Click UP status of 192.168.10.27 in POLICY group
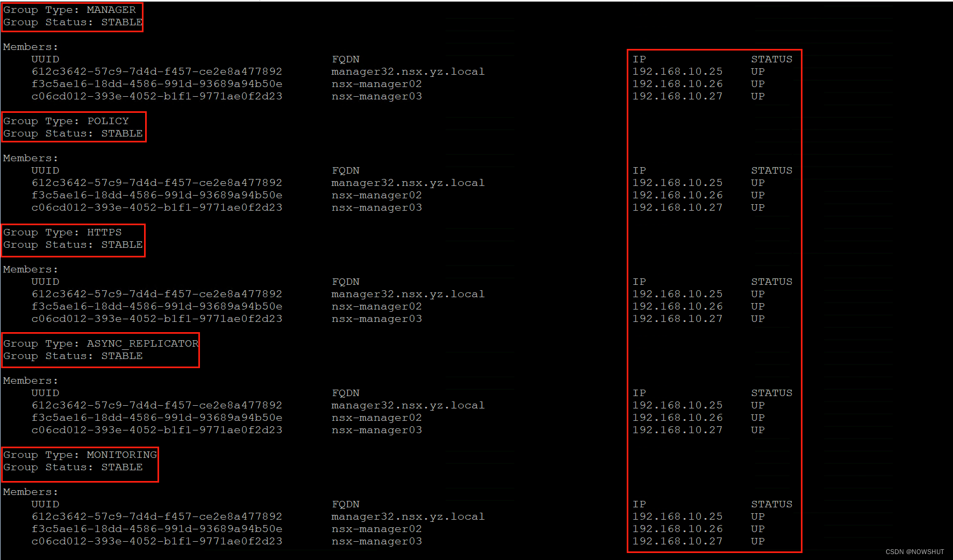 tap(758, 207)
